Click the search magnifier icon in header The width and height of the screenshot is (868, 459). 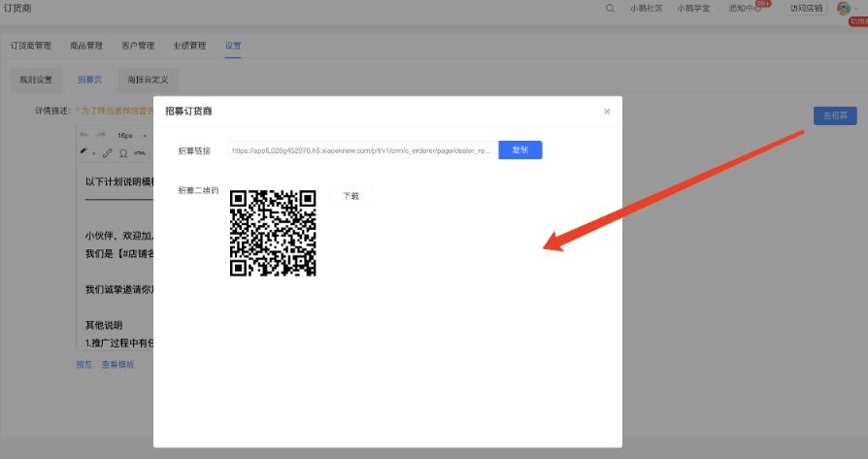(x=610, y=9)
